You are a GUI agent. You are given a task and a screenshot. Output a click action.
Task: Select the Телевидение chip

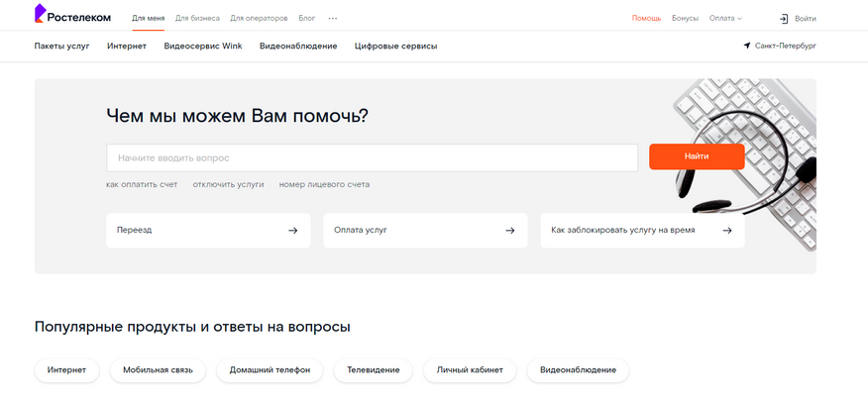tap(374, 370)
